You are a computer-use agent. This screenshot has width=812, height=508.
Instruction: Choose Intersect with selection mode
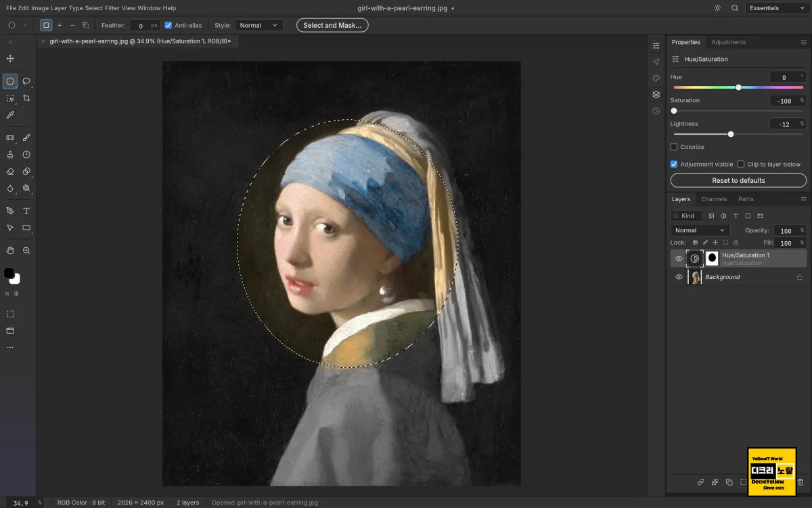pyautogui.click(x=85, y=25)
